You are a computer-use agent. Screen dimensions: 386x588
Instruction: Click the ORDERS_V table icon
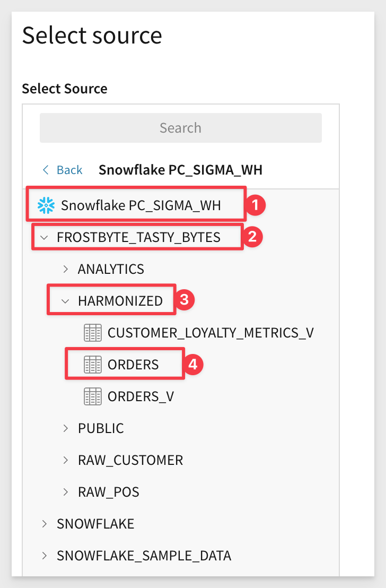pos(93,396)
